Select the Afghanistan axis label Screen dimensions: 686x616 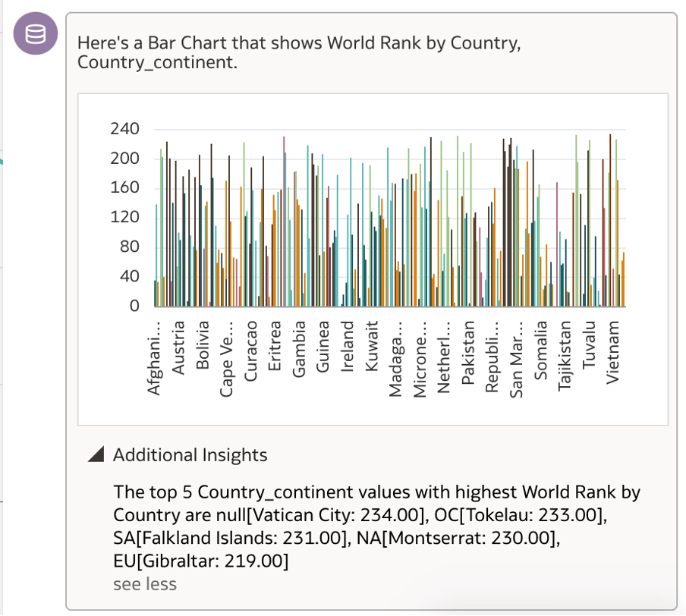tap(156, 357)
